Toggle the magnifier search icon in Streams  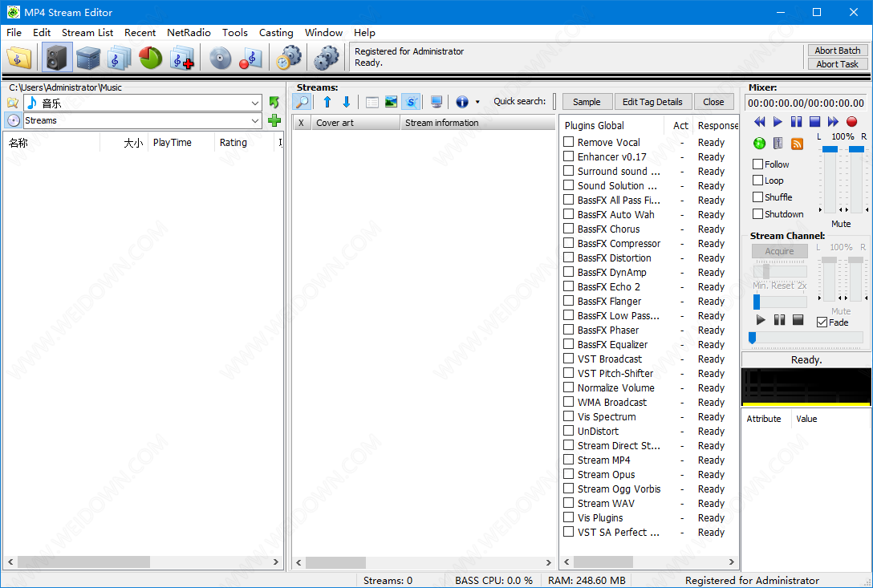coord(302,102)
